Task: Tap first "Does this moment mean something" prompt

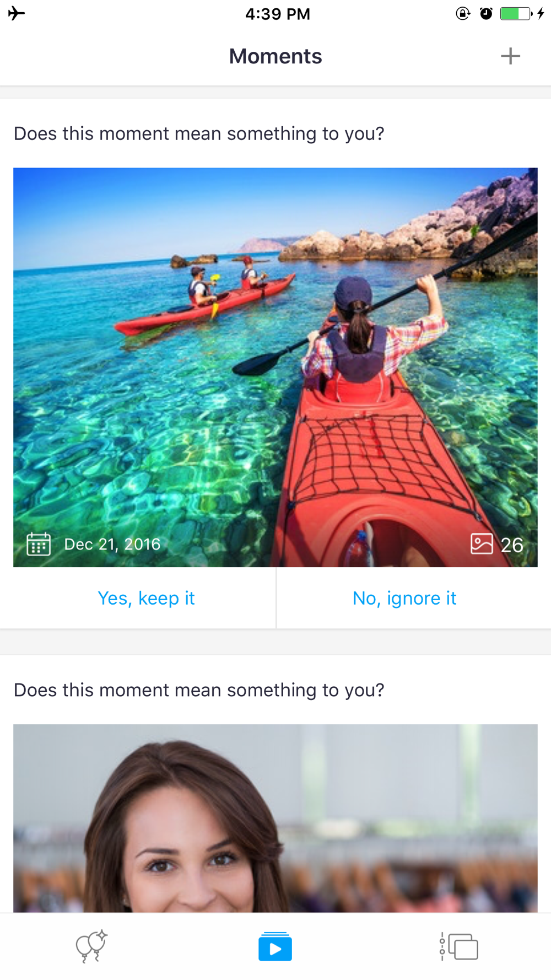Action: point(199,134)
